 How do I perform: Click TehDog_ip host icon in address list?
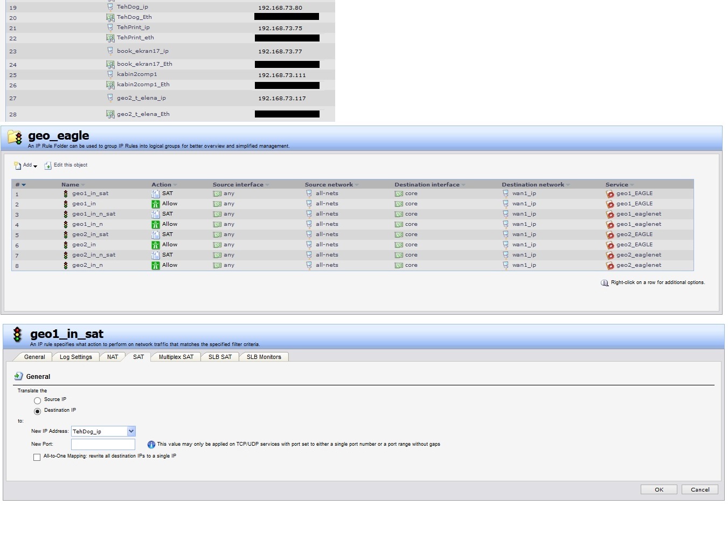pyautogui.click(x=110, y=7)
